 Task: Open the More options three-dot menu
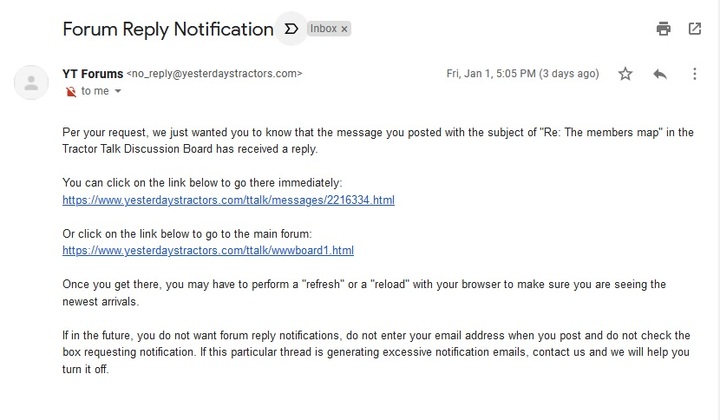[x=695, y=74]
